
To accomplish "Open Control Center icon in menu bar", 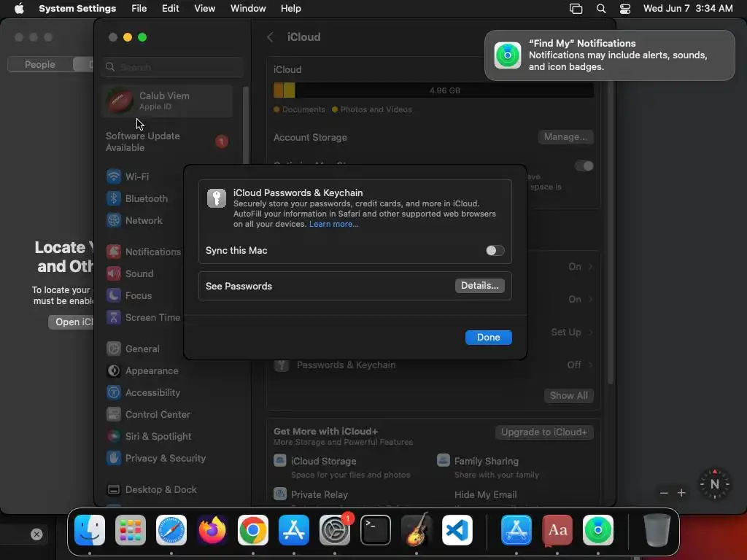I will (x=624, y=8).
